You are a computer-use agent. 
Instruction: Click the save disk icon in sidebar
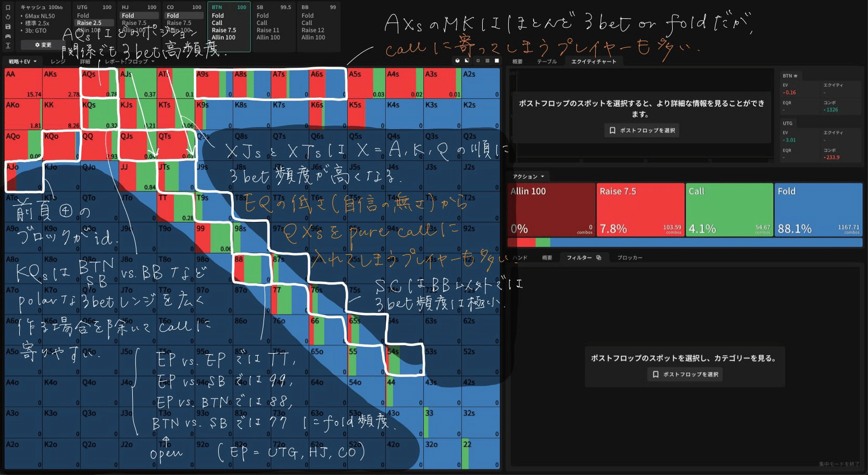pyautogui.click(x=8, y=27)
